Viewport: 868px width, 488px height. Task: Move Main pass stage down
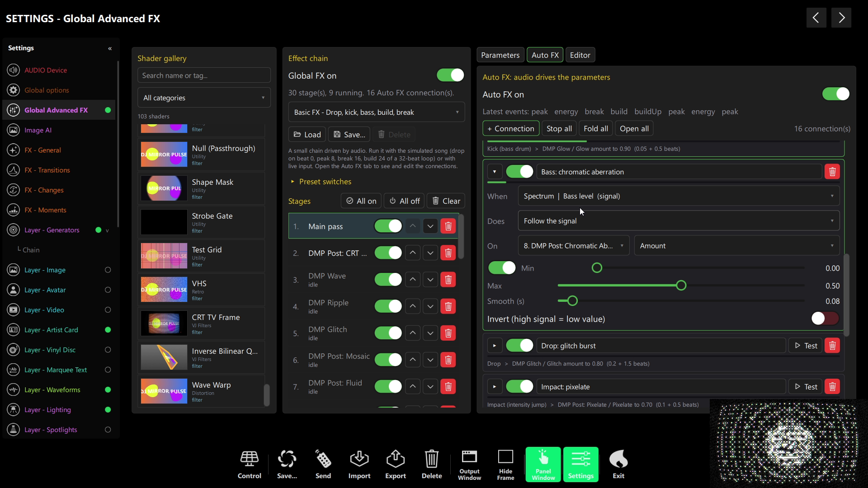tap(430, 226)
